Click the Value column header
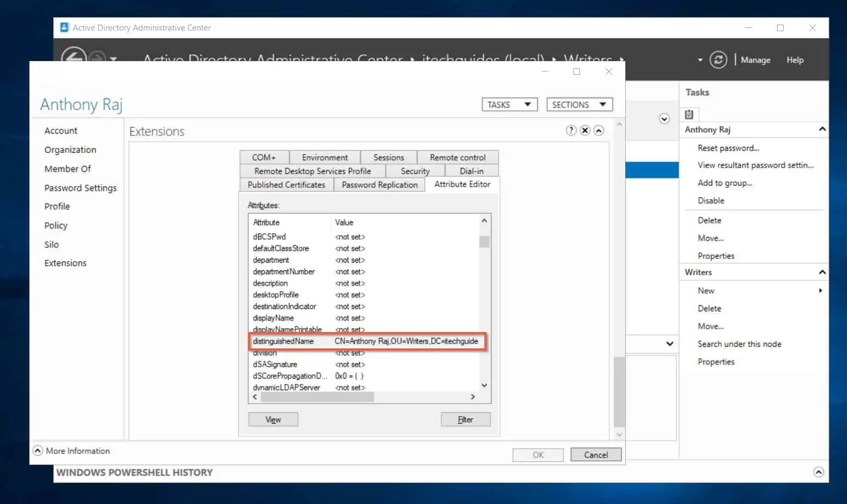 [405, 222]
